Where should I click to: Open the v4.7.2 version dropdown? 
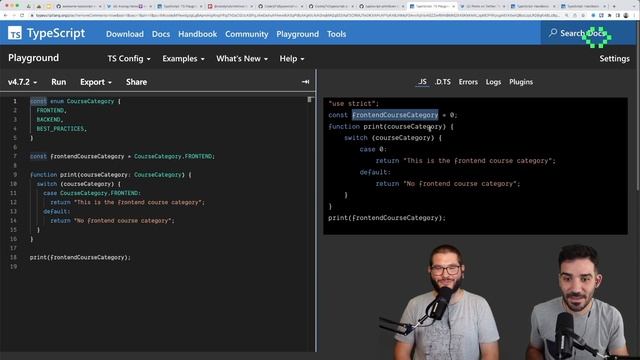click(x=22, y=82)
